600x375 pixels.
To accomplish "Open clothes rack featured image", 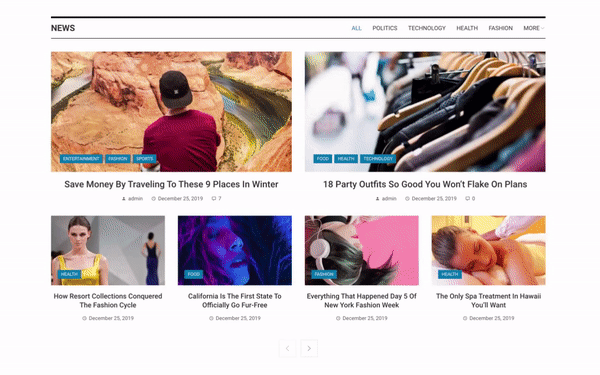I will point(425,112).
